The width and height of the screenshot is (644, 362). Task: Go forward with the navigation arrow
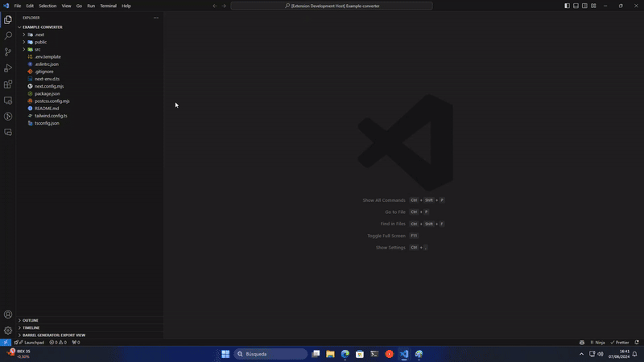click(x=224, y=6)
